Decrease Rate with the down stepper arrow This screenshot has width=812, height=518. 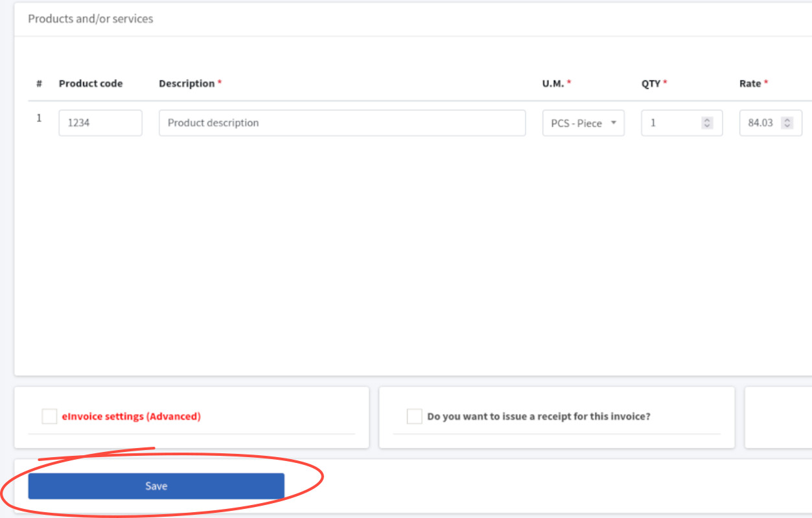(787, 126)
